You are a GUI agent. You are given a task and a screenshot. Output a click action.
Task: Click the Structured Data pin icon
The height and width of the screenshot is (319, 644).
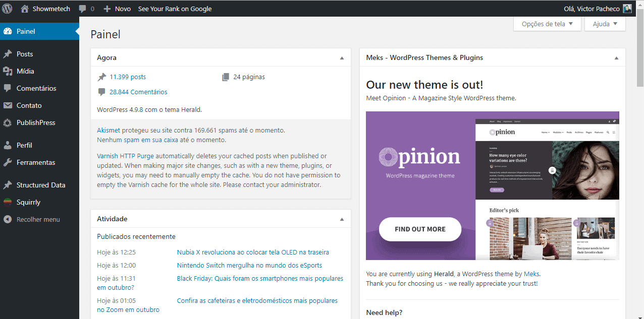pos(8,185)
